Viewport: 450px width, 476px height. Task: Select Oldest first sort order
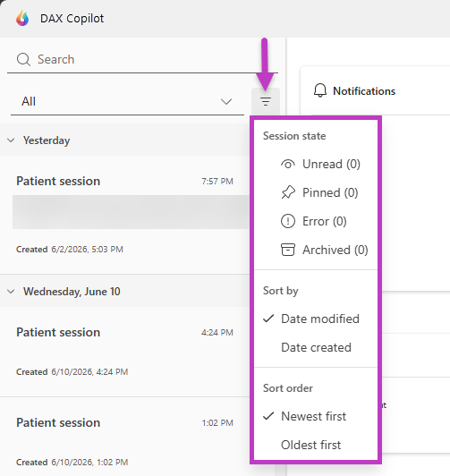pos(316,445)
